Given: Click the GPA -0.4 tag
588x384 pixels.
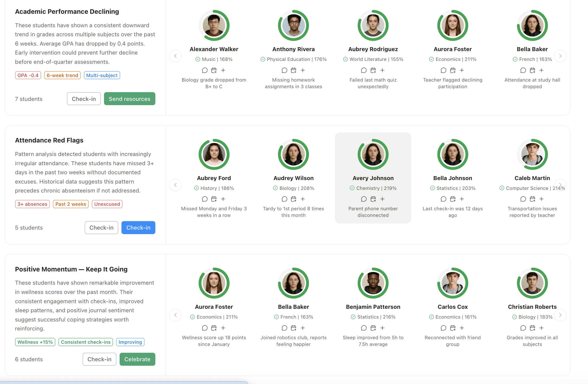Looking at the screenshot, I should pyautogui.click(x=28, y=75).
